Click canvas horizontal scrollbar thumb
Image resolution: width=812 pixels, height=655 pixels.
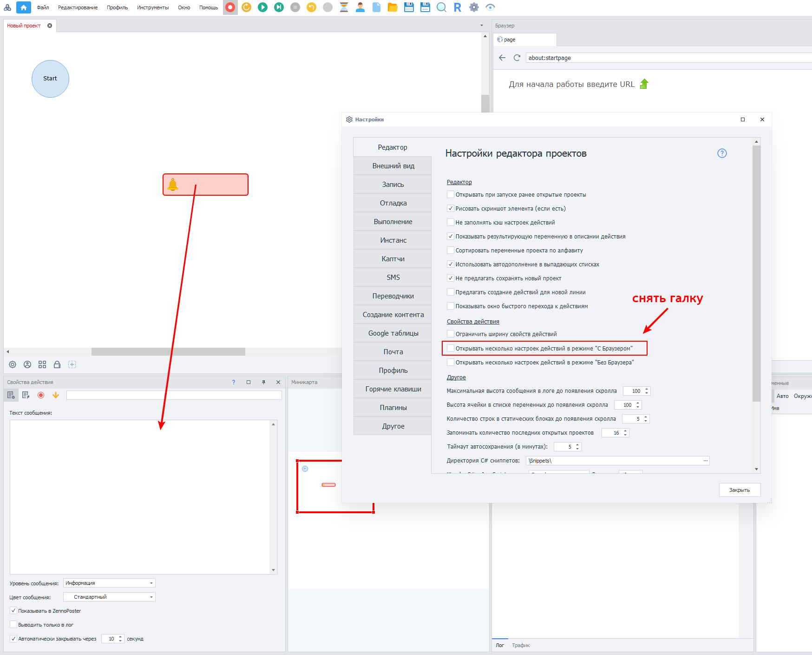point(168,352)
